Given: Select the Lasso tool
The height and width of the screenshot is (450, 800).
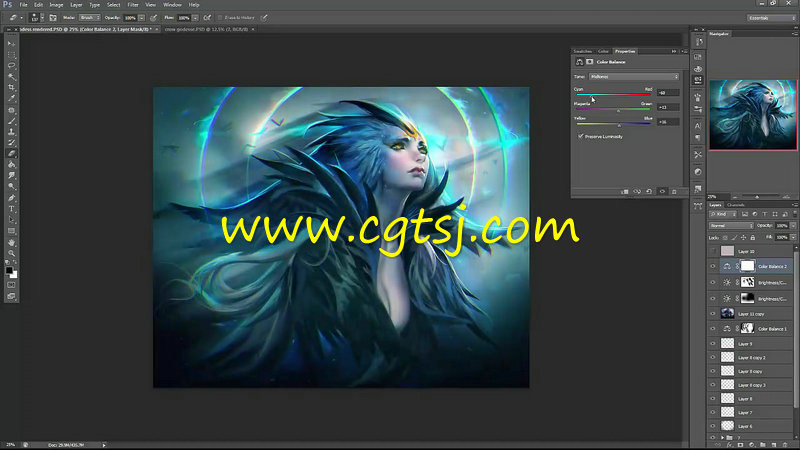Looking at the screenshot, I should pyautogui.click(x=11, y=66).
